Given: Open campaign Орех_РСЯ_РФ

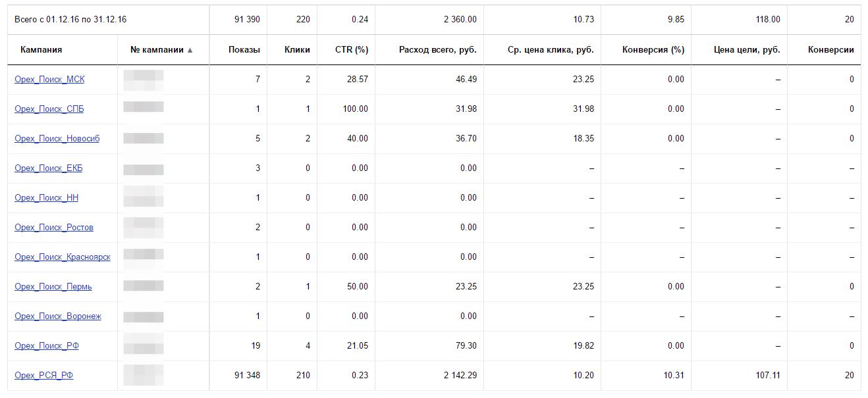Looking at the screenshot, I should 43,376.
